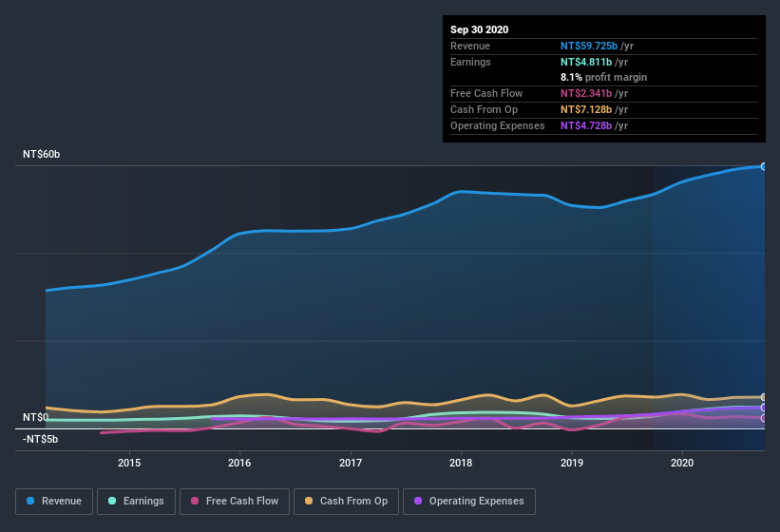This screenshot has height=532, width=780.
Task: Click the 8.1% profit margin text
Action: pyautogui.click(x=604, y=77)
